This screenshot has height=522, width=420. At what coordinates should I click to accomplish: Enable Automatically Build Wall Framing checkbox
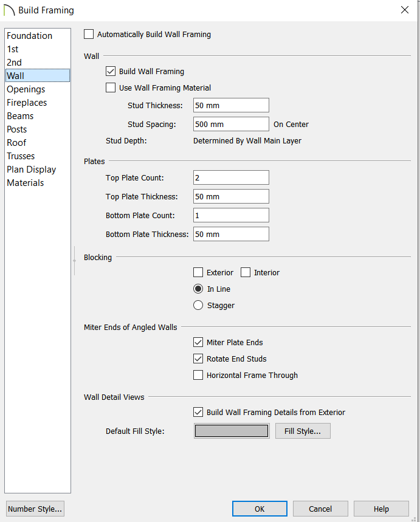click(89, 34)
